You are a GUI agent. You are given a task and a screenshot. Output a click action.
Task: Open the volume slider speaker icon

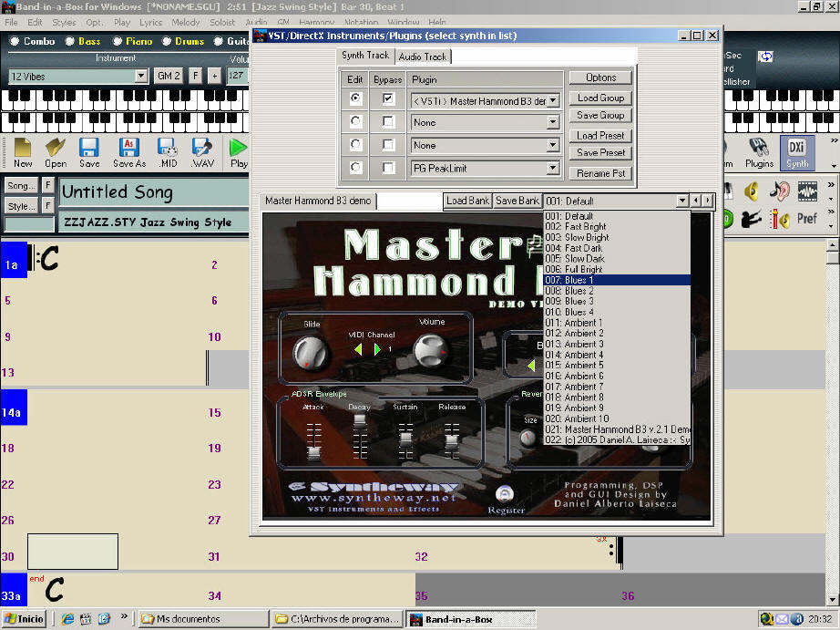tap(780, 219)
